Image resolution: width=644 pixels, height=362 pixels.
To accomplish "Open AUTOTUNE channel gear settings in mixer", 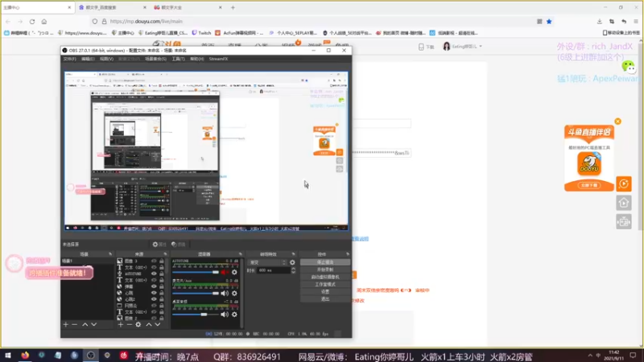I will [x=234, y=272].
